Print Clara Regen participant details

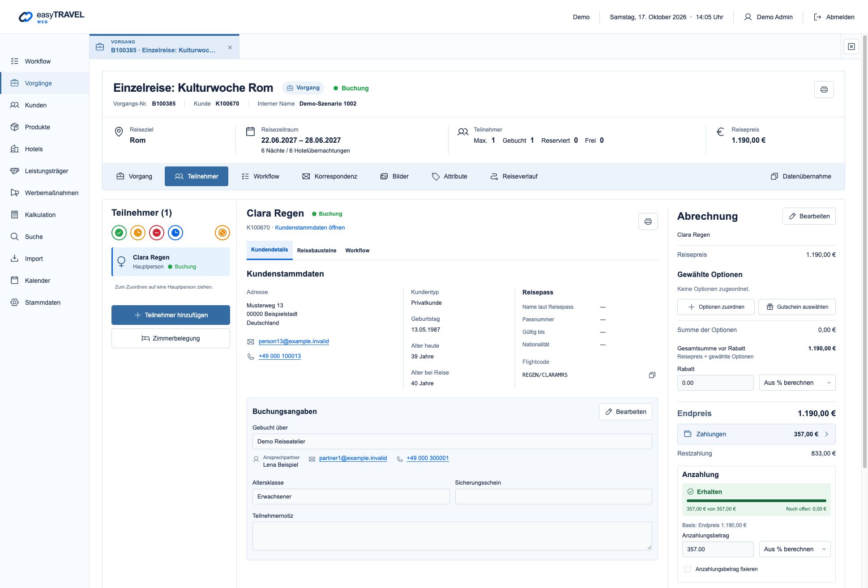[648, 222]
